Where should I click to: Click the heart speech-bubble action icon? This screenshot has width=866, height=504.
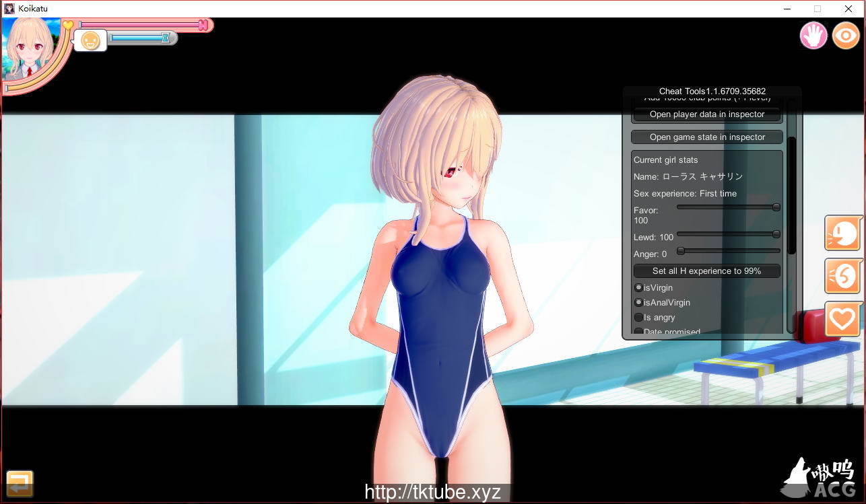[842, 319]
